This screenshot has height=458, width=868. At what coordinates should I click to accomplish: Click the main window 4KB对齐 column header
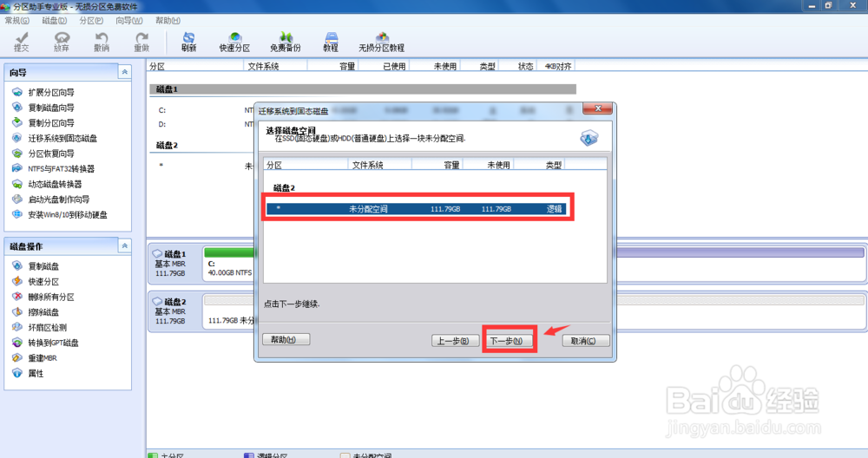557,67
